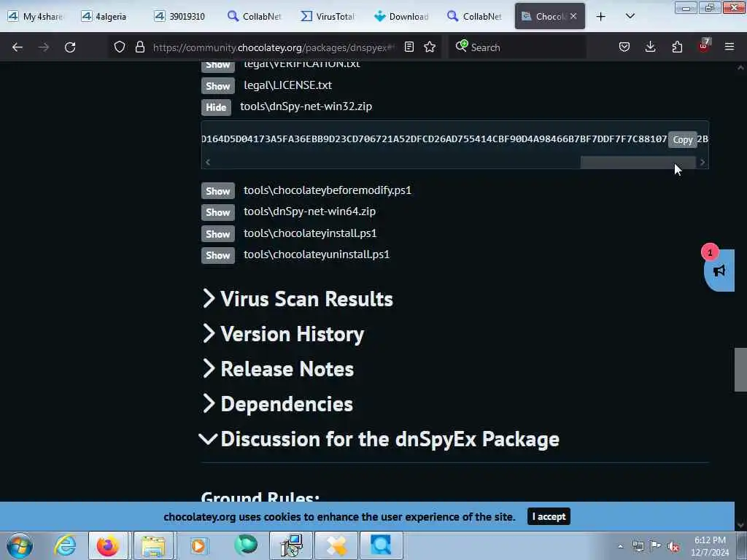Click the browser Search field
Viewport: 747px width, 560px height.
pyautogui.click(x=517, y=47)
